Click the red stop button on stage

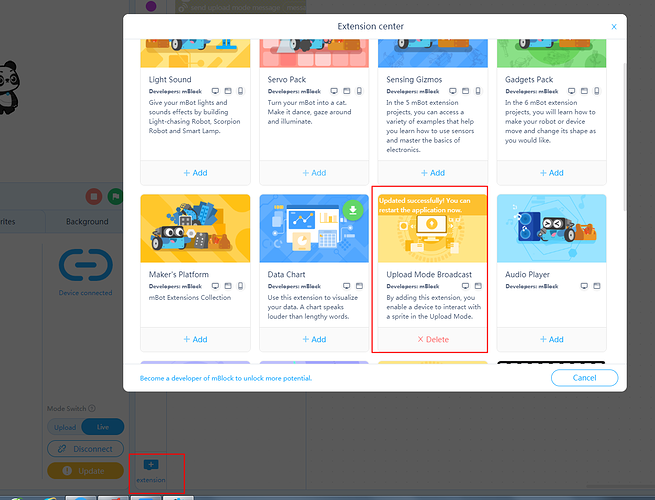(x=94, y=196)
